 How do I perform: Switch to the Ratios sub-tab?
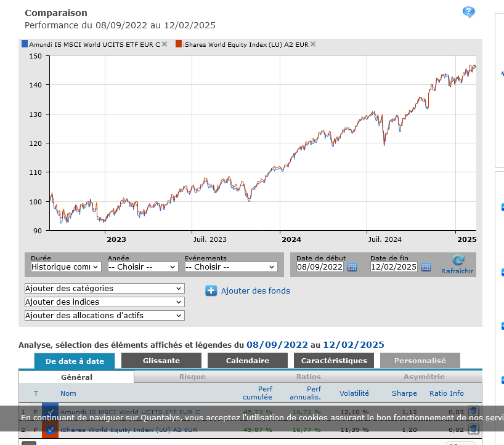pos(309,377)
